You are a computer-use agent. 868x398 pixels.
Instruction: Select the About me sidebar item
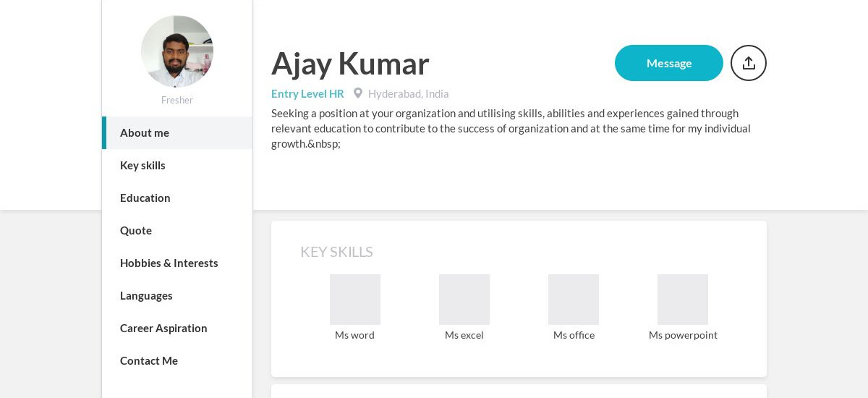[x=177, y=132]
